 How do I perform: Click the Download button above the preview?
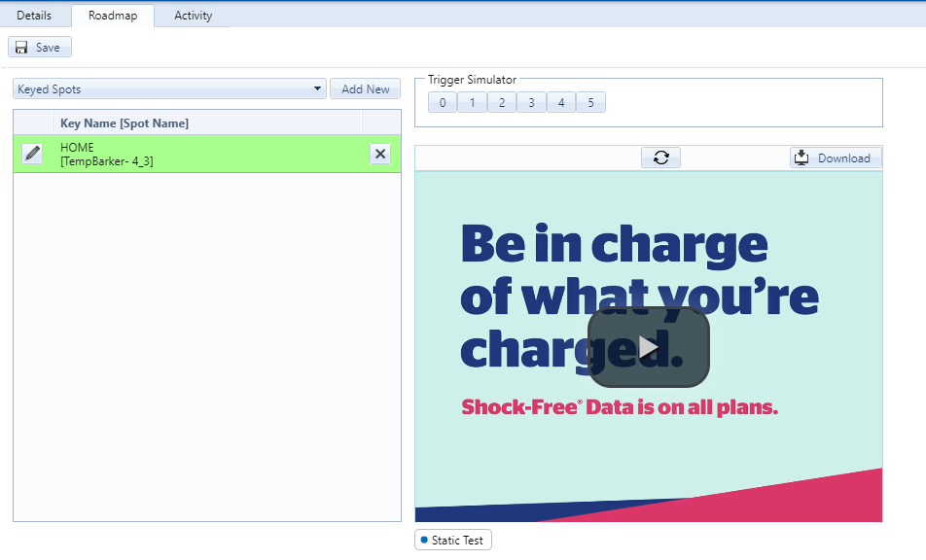[x=836, y=157]
